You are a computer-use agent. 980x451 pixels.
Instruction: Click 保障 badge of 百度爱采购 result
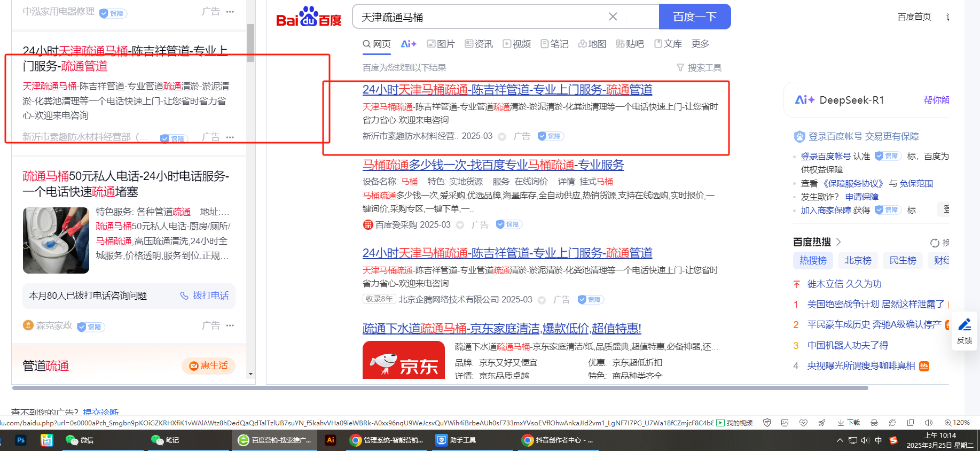[x=509, y=224]
